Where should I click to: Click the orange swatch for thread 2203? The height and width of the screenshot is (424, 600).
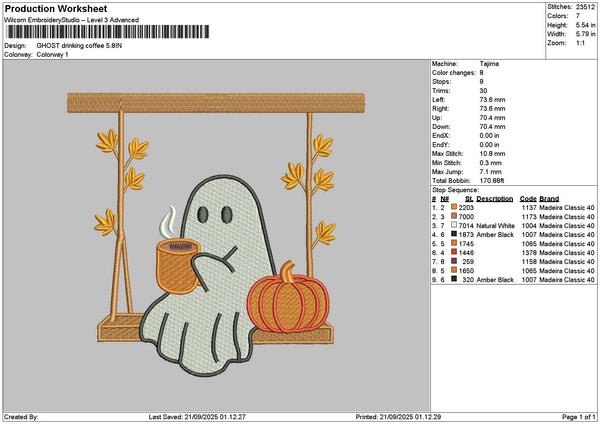tap(454, 205)
